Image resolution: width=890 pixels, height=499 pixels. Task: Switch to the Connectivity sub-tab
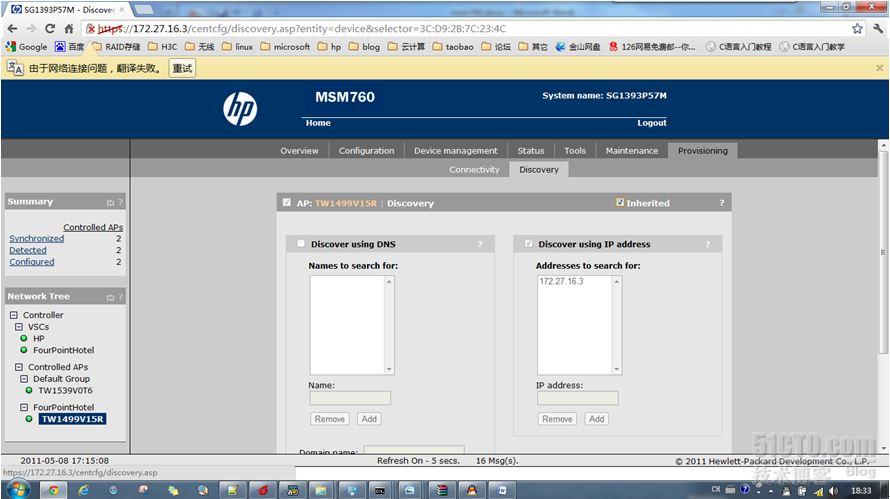click(475, 169)
